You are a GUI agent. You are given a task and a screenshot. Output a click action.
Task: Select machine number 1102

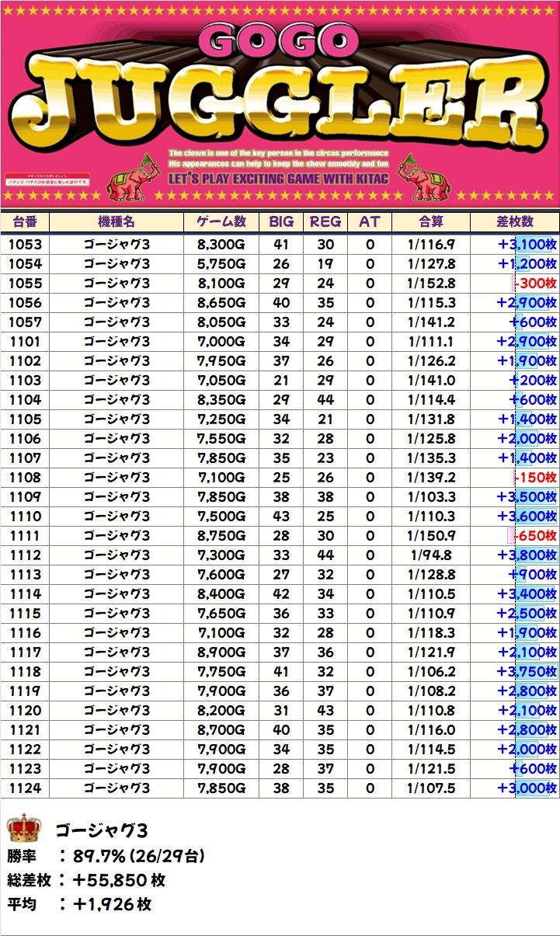pos(25,361)
